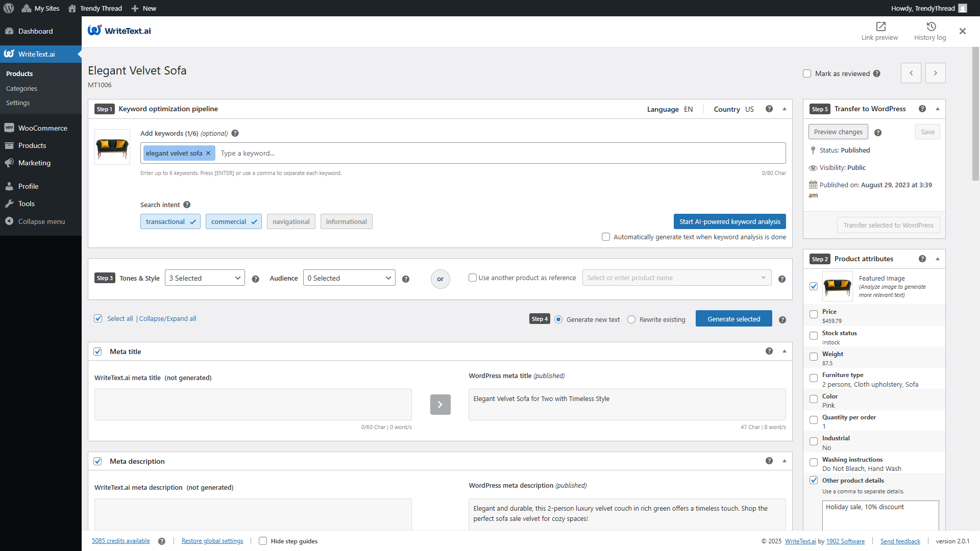Click the keyword input field
This screenshot has width=980, height=551.
(x=500, y=153)
